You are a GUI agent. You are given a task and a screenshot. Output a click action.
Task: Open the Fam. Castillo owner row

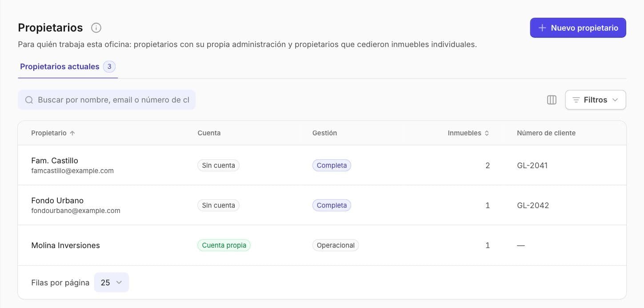pos(322,165)
